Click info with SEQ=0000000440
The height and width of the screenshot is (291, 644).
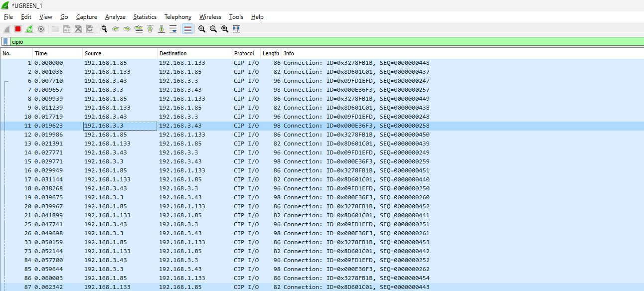(x=356, y=179)
